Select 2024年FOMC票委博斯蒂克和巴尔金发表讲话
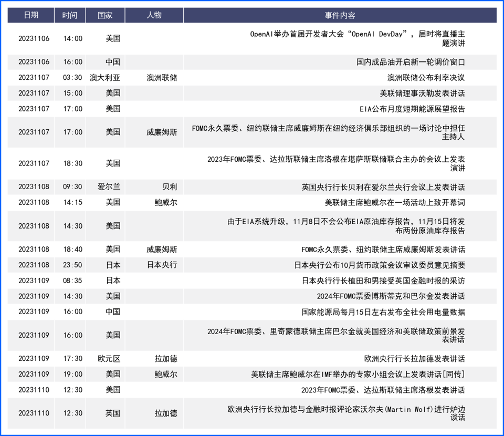Screen dimensions: 504x436 click(391, 296)
